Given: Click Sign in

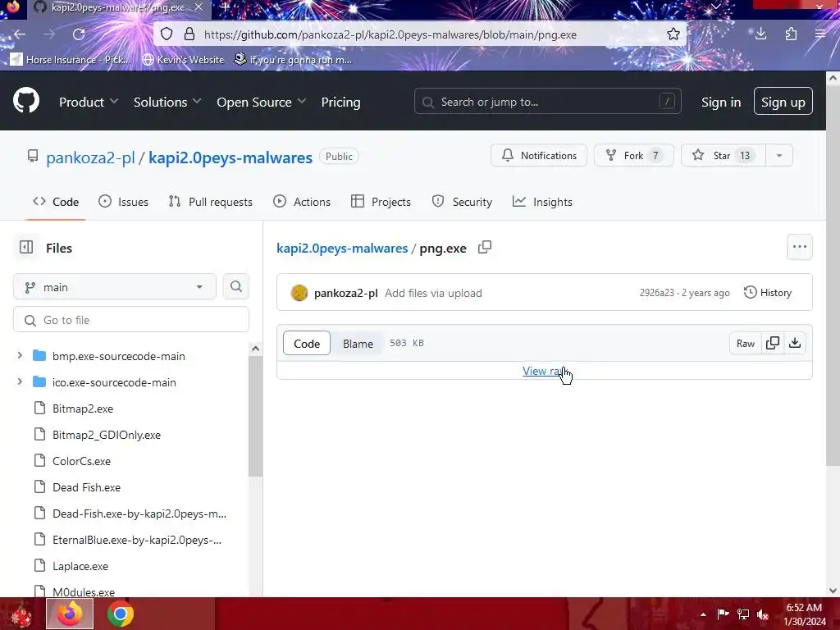Looking at the screenshot, I should pos(720,102).
